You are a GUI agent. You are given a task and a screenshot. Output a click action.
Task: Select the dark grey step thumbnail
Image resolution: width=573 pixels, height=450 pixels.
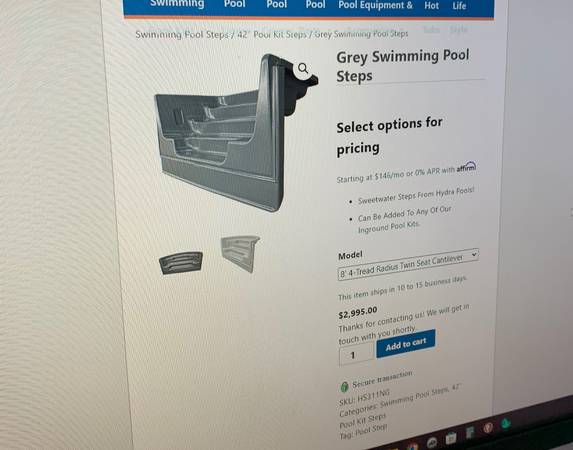coord(181,262)
